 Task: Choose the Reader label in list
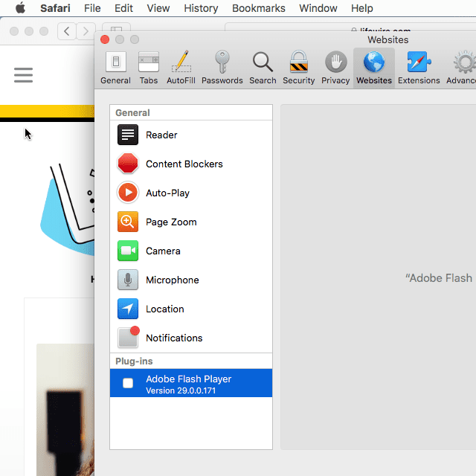coord(161,135)
